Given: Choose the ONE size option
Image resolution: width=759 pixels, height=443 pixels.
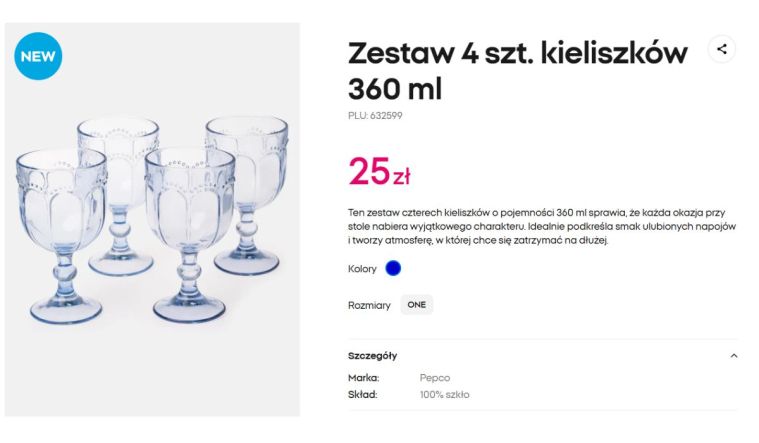Looking at the screenshot, I should [x=416, y=305].
